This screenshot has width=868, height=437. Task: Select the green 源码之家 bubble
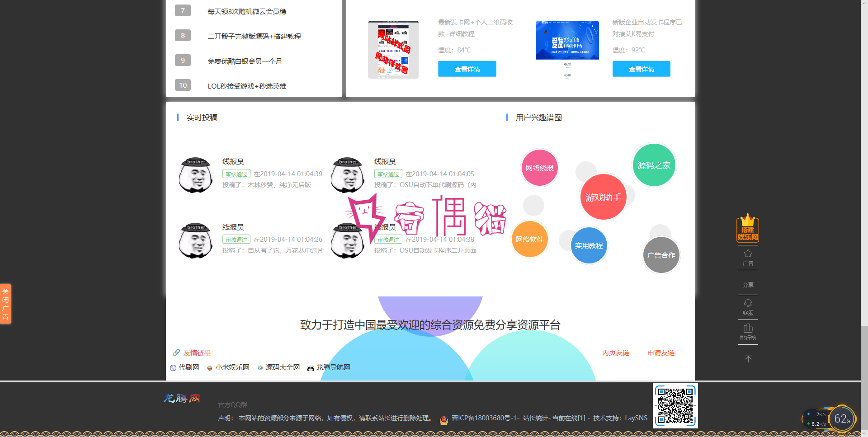(654, 165)
